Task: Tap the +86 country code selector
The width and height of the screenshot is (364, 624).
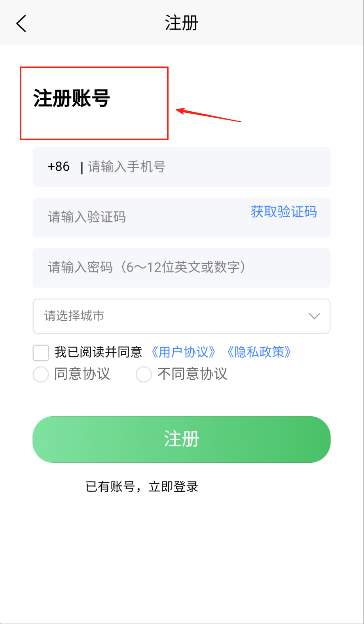Action: pos(59,167)
